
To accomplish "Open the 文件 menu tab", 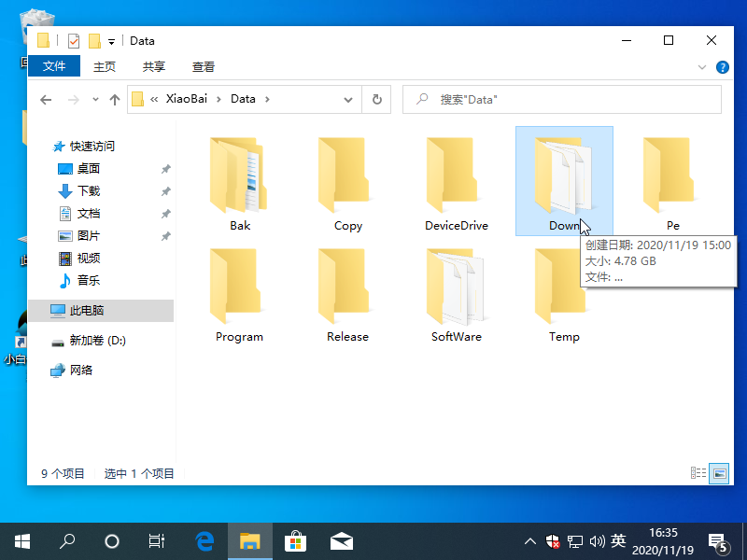I will 54,66.
